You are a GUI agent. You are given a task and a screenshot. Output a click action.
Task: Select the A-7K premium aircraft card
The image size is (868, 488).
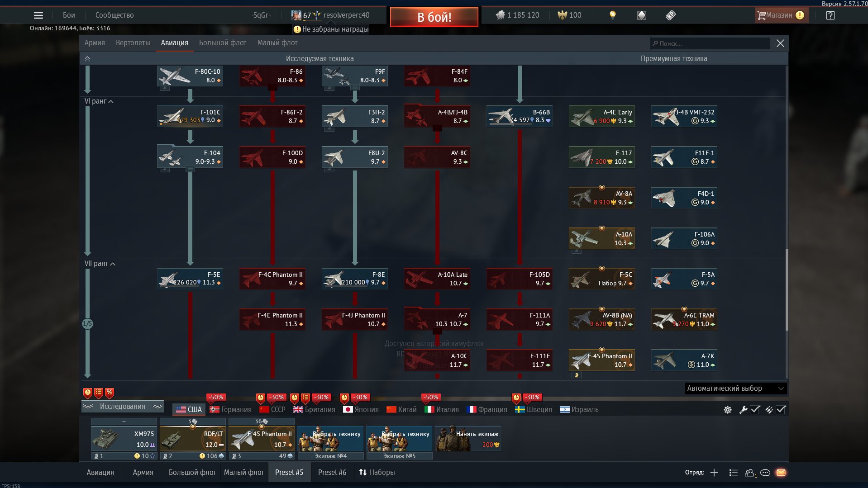point(684,360)
